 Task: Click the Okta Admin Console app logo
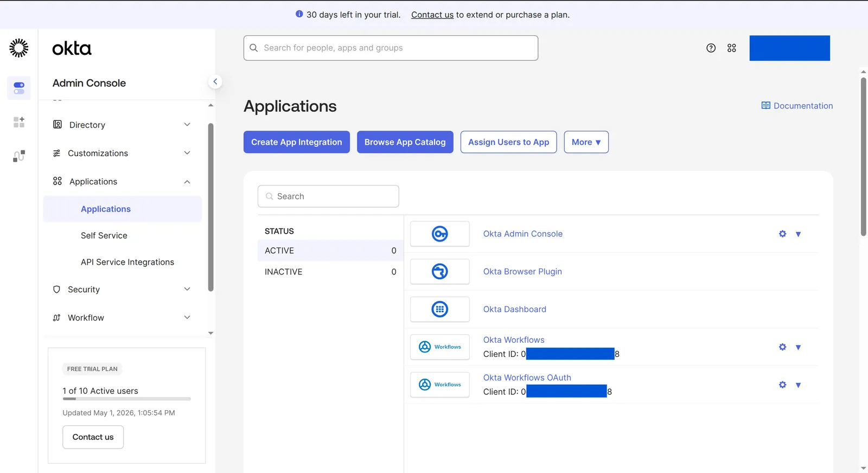tap(440, 234)
